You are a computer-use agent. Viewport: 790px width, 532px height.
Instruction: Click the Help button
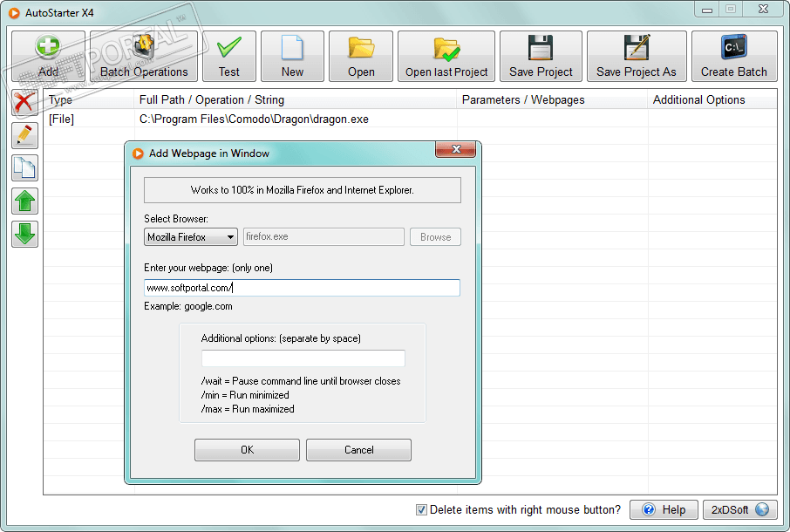(x=664, y=510)
